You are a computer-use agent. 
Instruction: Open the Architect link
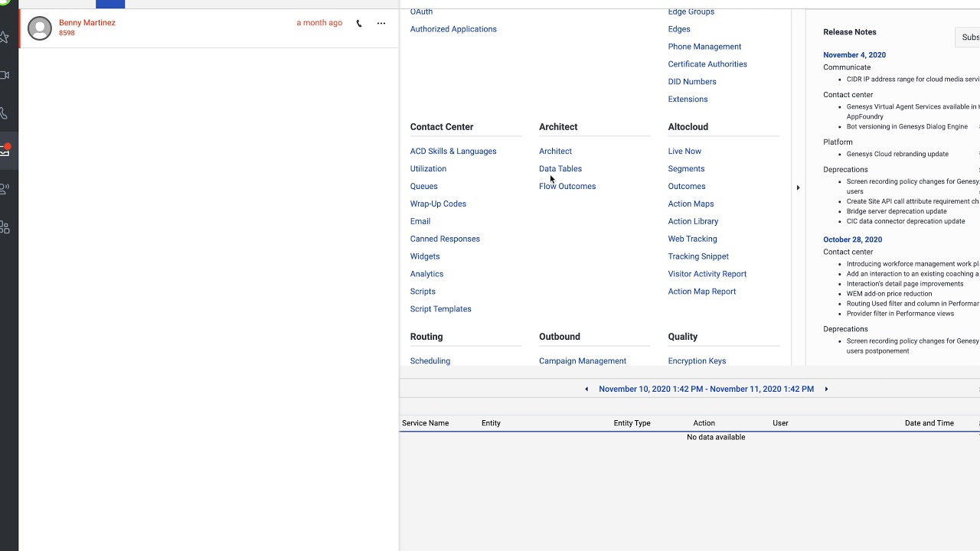(x=555, y=152)
